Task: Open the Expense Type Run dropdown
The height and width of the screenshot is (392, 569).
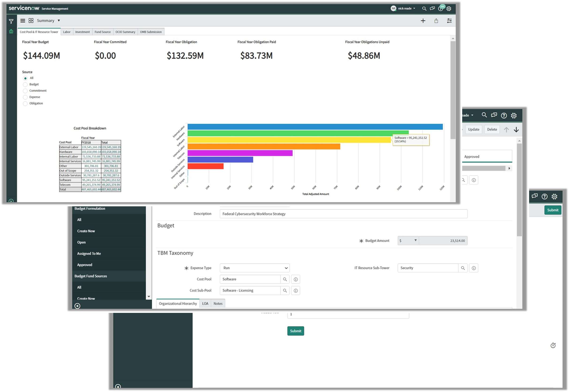Action: [255, 268]
